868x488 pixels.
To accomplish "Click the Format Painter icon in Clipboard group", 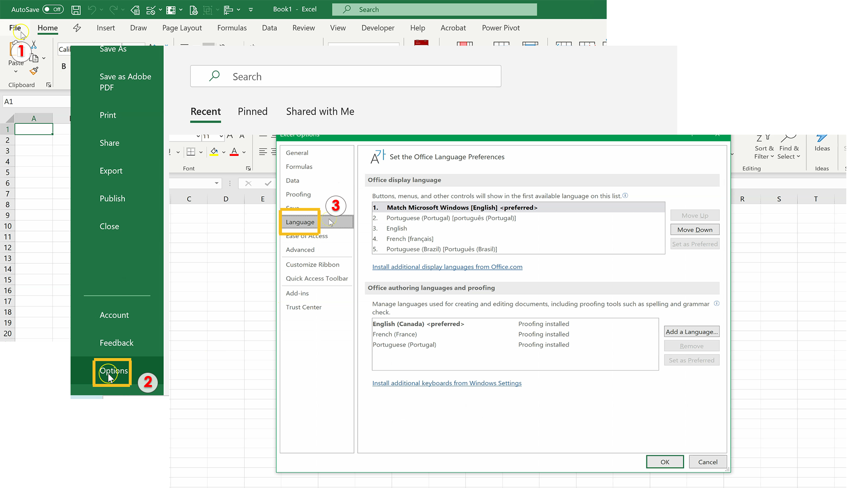I will [x=34, y=71].
